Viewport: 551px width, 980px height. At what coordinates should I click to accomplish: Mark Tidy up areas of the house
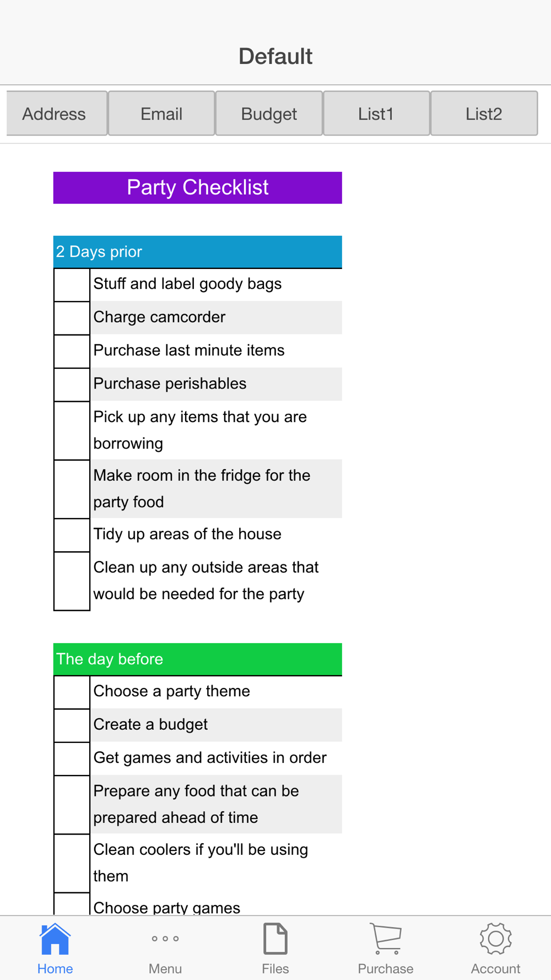[x=72, y=535]
